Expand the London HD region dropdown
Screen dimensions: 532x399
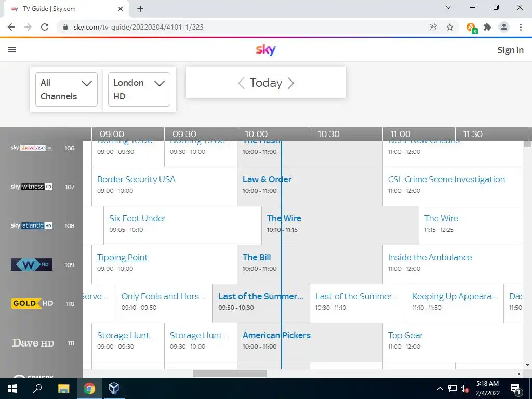pyautogui.click(x=139, y=89)
